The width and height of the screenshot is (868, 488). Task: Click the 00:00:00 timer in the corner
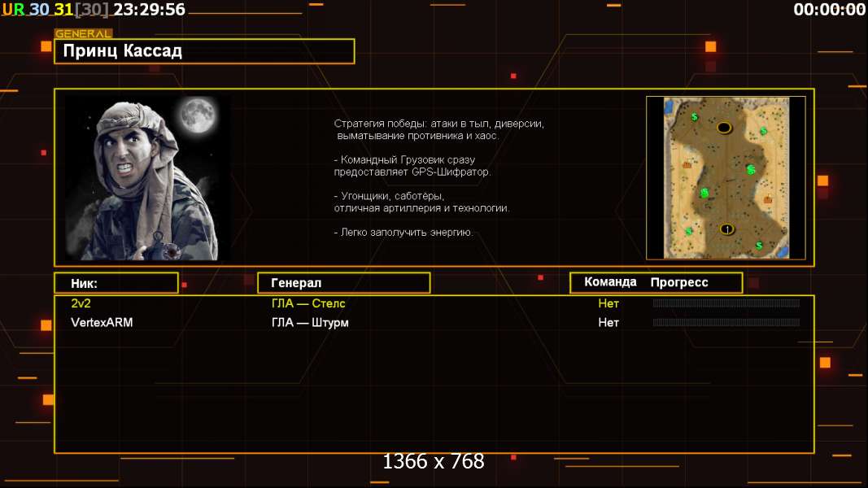point(829,10)
